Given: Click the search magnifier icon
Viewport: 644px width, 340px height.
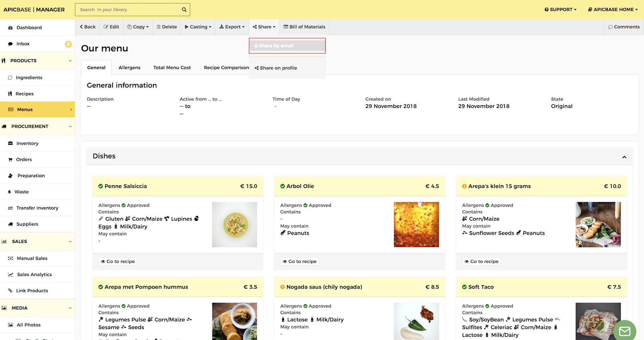Looking at the screenshot, I should coord(184,10).
